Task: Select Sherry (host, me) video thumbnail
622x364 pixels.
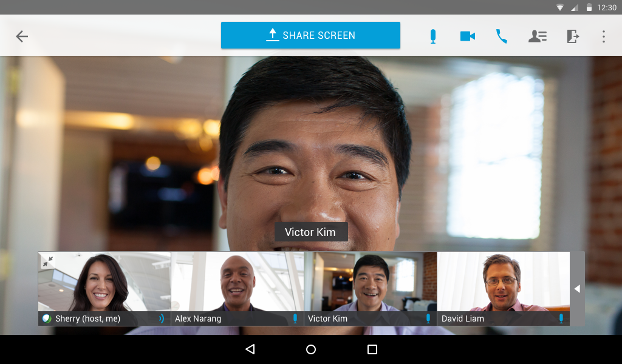Action: (x=104, y=289)
